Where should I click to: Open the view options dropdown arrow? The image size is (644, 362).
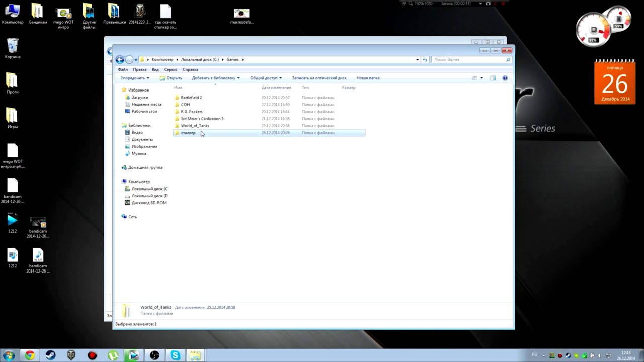pos(481,78)
